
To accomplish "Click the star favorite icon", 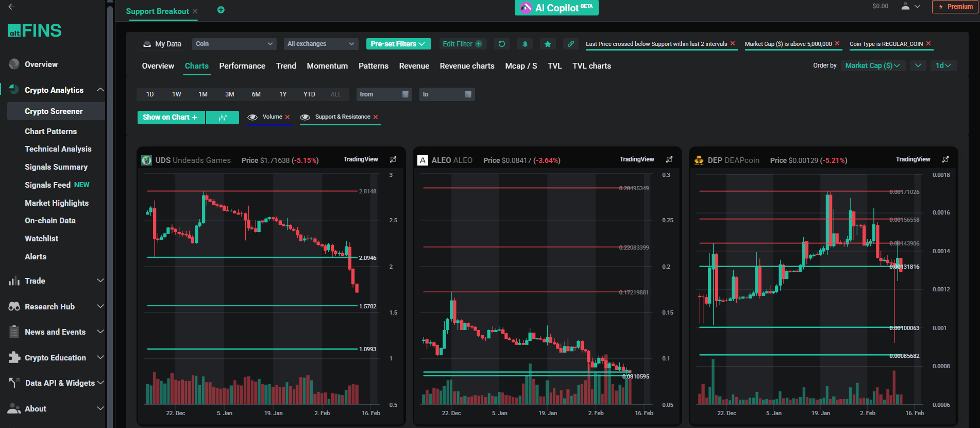I will tap(548, 44).
